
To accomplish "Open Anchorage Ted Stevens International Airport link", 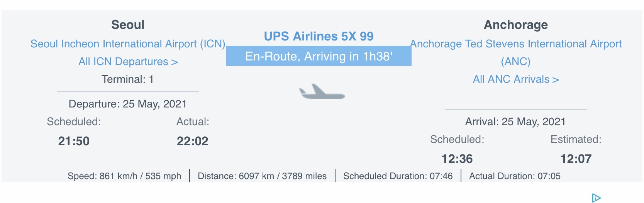I will pyautogui.click(x=516, y=44).
